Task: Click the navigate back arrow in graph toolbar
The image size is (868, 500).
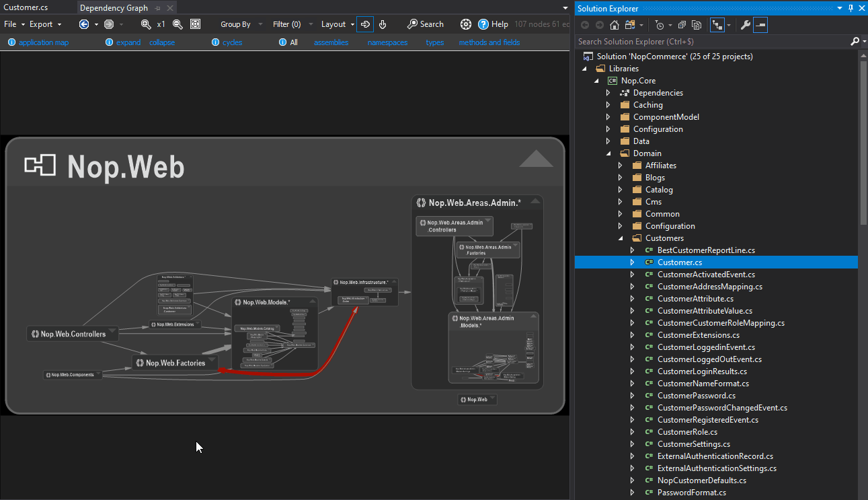Action: click(x=84, y=24)
